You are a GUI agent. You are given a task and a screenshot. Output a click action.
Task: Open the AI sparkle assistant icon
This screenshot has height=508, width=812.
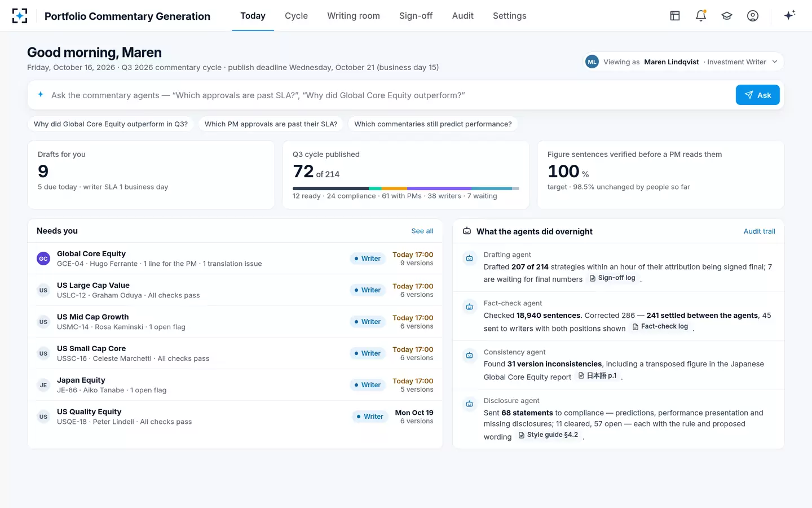pos(789,15)
